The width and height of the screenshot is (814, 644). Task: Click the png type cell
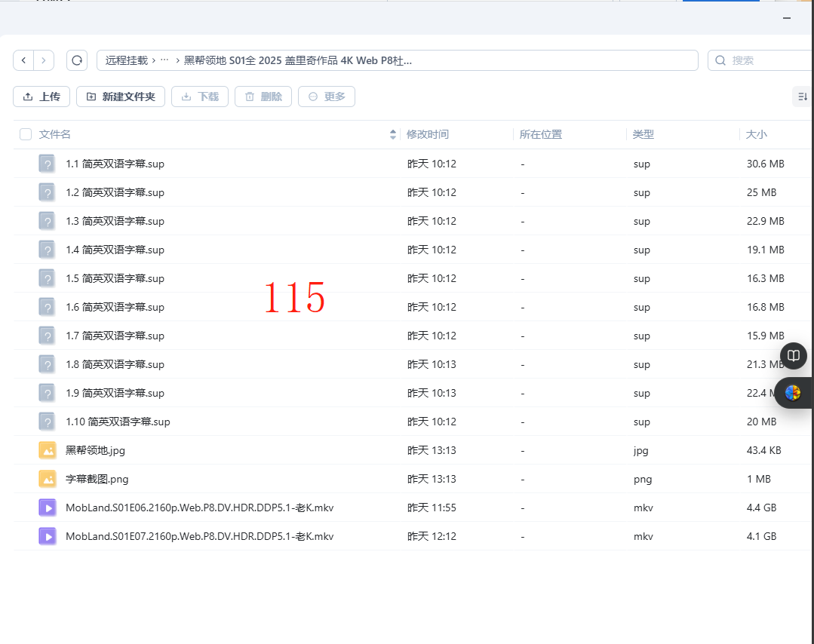click(643, 479)
